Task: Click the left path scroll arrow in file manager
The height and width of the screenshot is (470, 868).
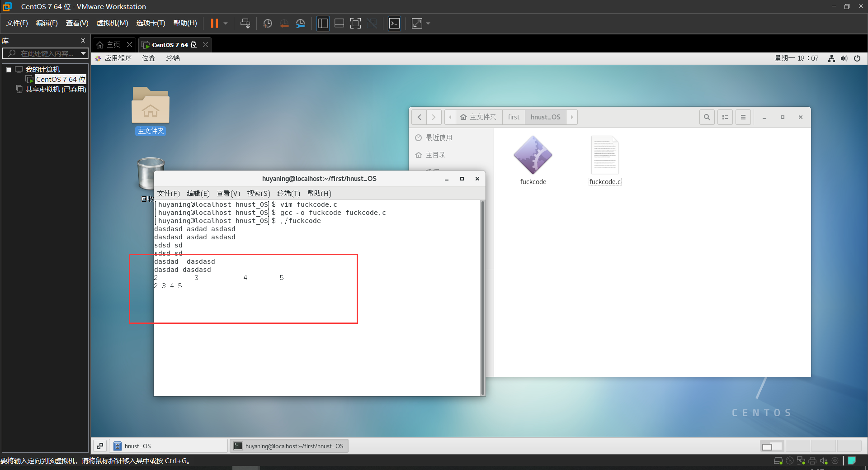Action: click(450, 117)
